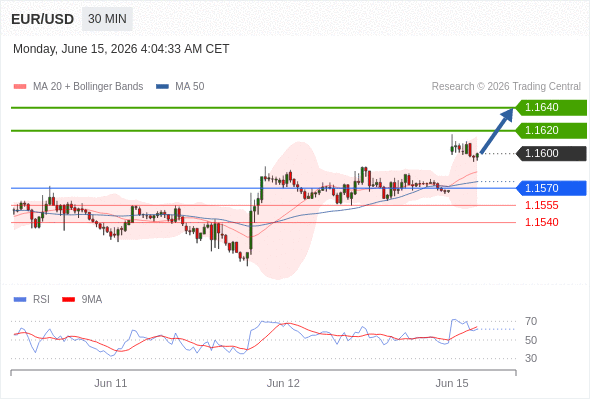Click the red 1.1540 support value

coord(541,222)
